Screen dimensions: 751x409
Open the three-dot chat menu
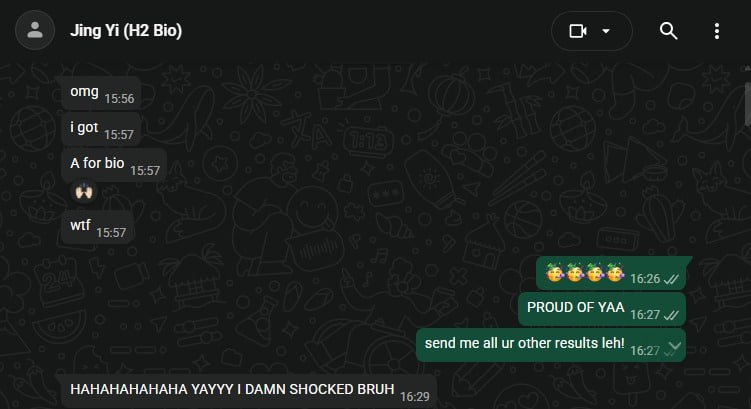click(717, 31)
